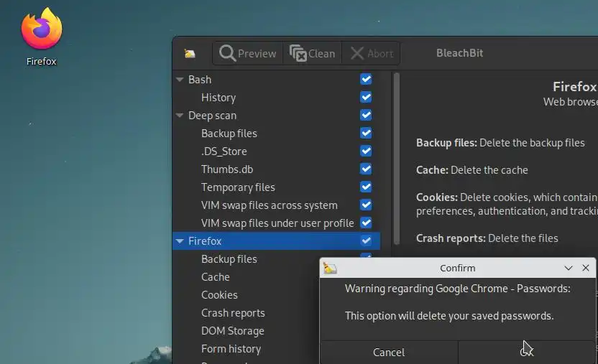Click the Abort toolbar button
The height and width of the screenshot is (364, 598).
click(371, 53)
